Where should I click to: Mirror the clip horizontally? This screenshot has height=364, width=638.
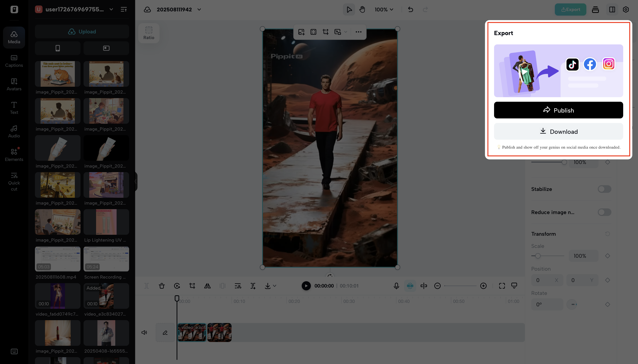(x=208, y=286)
